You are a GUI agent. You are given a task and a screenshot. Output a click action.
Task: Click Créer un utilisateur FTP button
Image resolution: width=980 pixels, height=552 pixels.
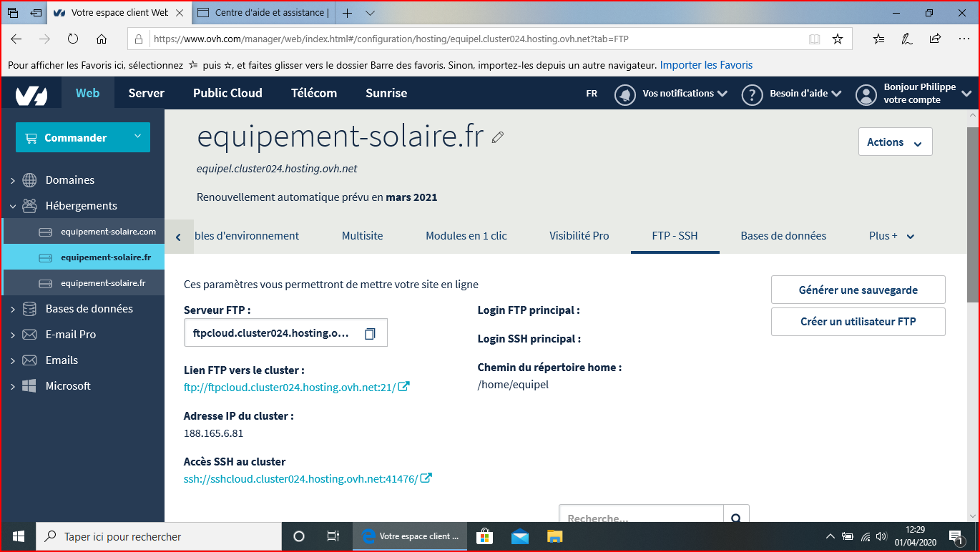[x=858, y=322]
